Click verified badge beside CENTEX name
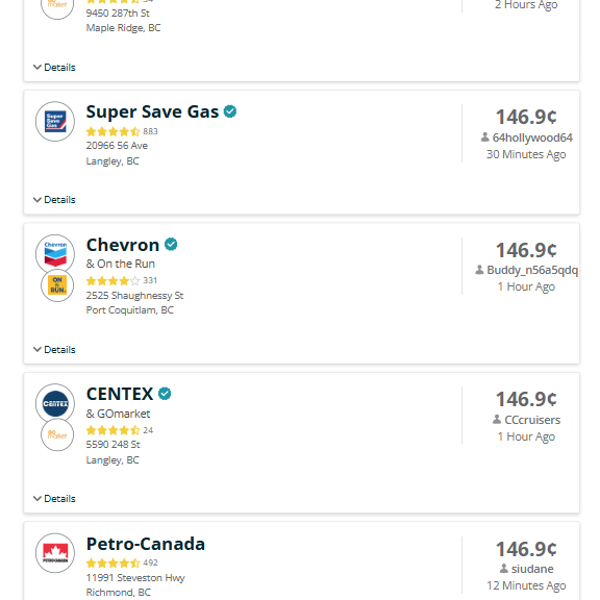Screen dimensions: 600x600 (165, 394)
